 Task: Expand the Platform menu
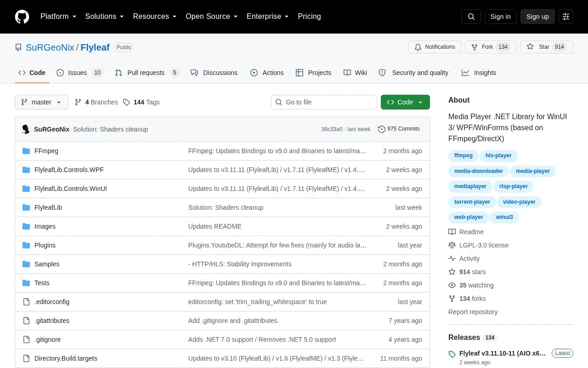coord(58,17)
